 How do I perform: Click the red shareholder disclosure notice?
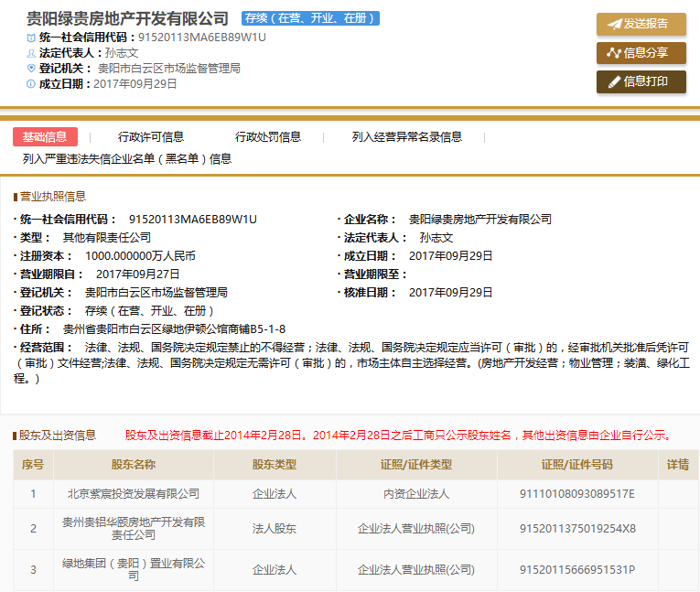pos(397,436)
